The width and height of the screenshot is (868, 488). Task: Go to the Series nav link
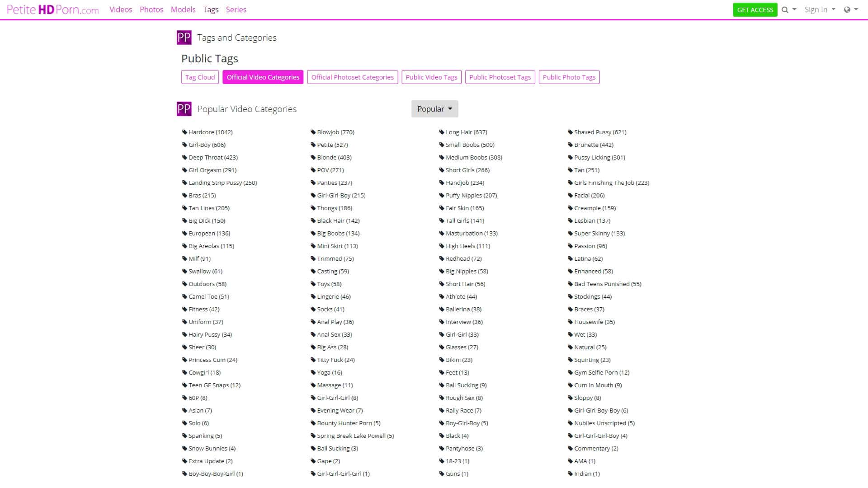pos(236,9)
